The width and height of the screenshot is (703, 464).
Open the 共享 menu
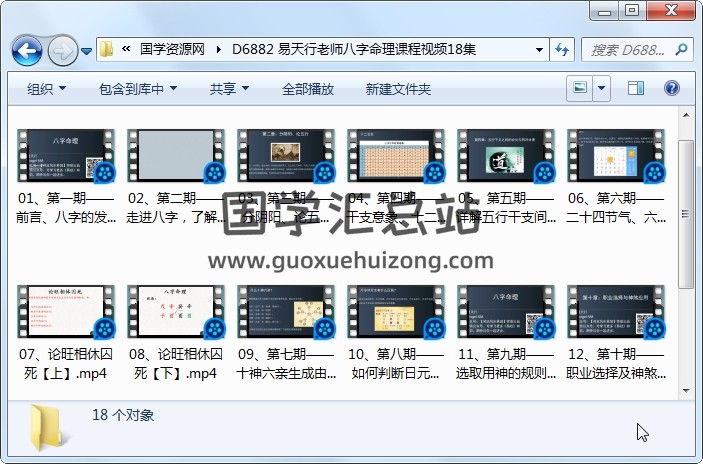[x=229, y=89]
